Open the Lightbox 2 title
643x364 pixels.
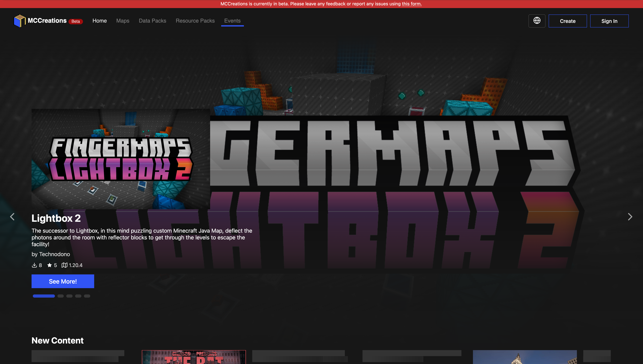tap(56, 218)
